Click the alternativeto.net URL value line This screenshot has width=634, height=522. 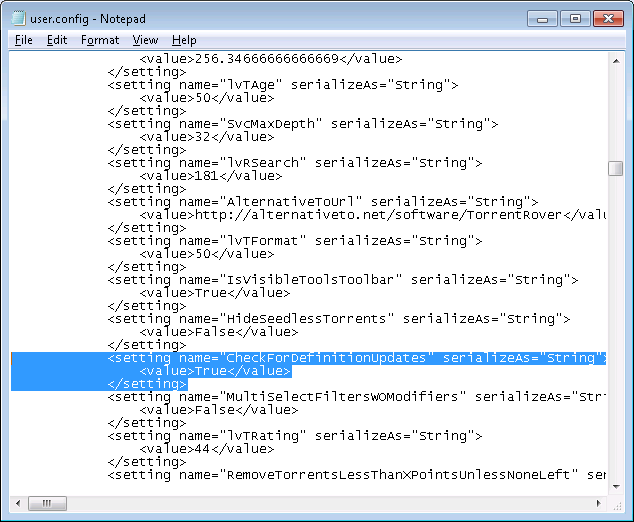(372, 215)
